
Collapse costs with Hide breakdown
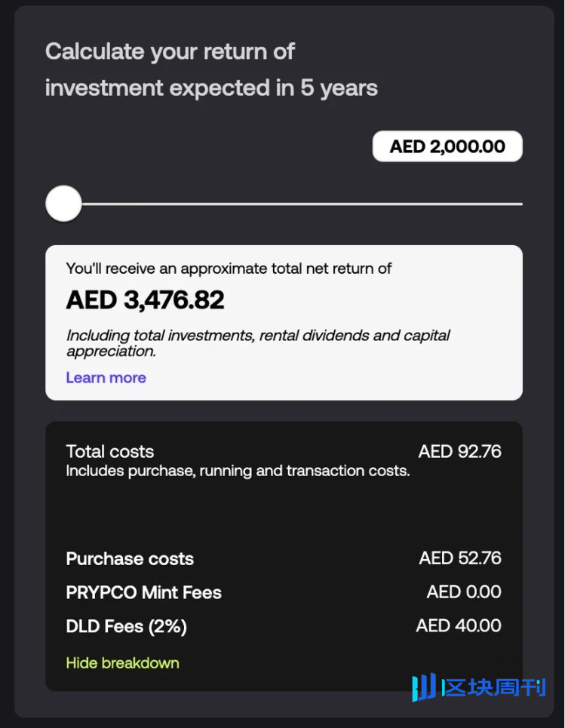tap(122, 662)
